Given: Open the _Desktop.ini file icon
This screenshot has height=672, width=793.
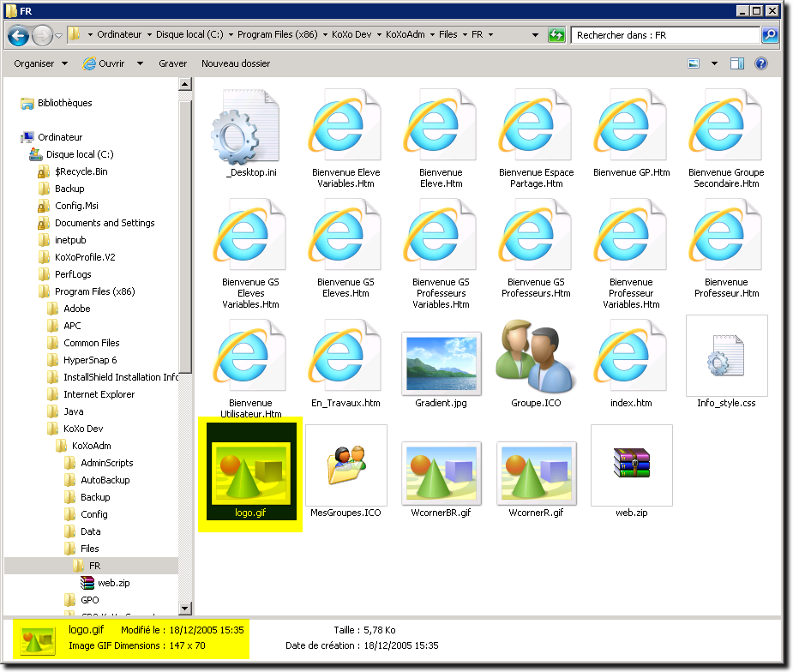Looking at the screenshot, I should point(246,126).
